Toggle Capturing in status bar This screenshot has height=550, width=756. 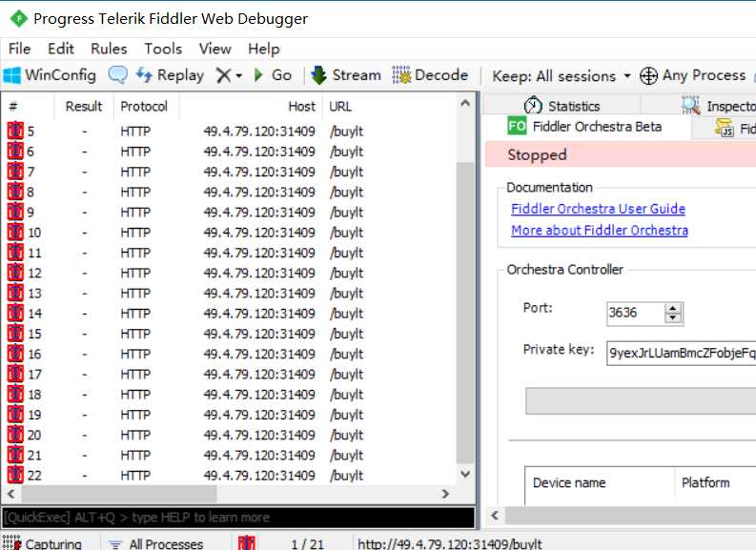[43, 543]
